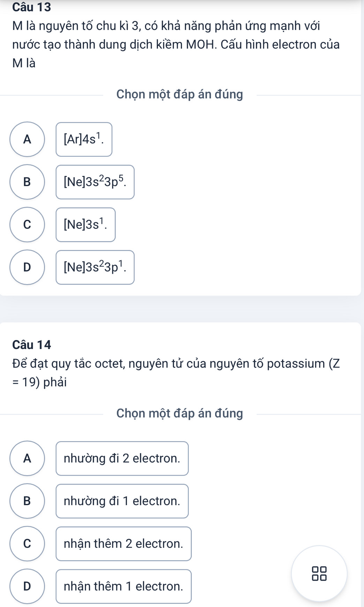
Task: Select radio A for Câu 13
Action: click(27, 139)
